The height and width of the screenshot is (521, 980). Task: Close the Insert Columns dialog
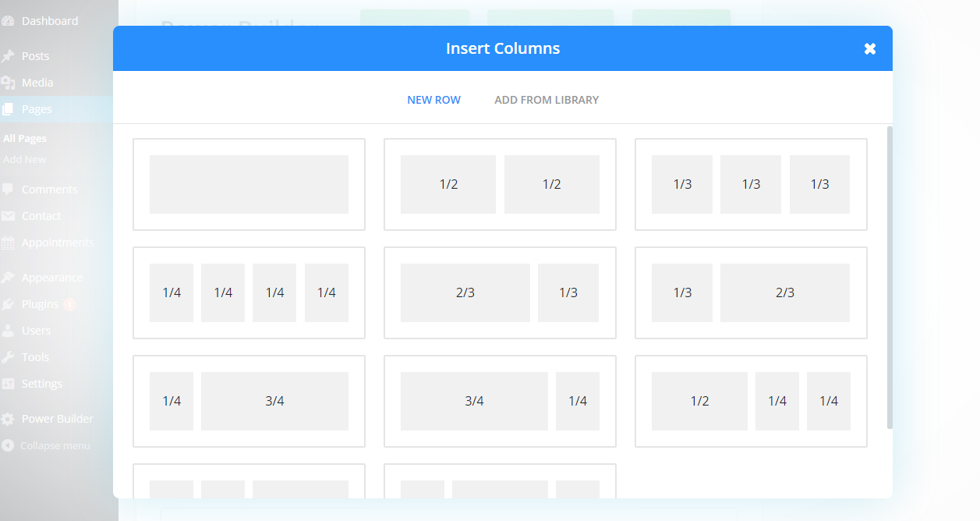click(870, 48)
